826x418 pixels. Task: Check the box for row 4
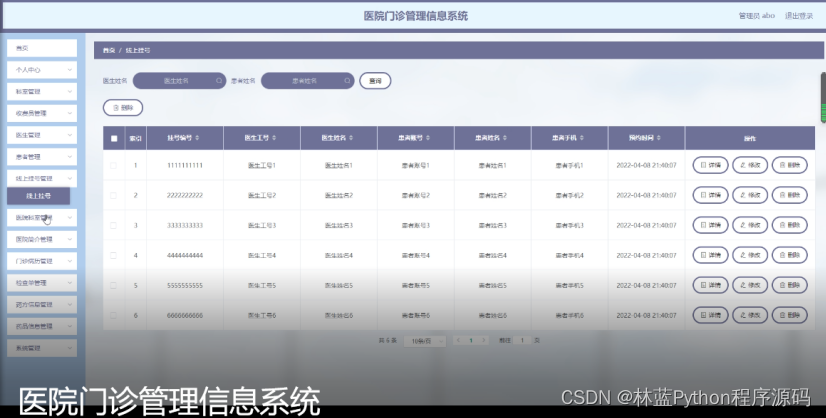[x=114, y=256]
